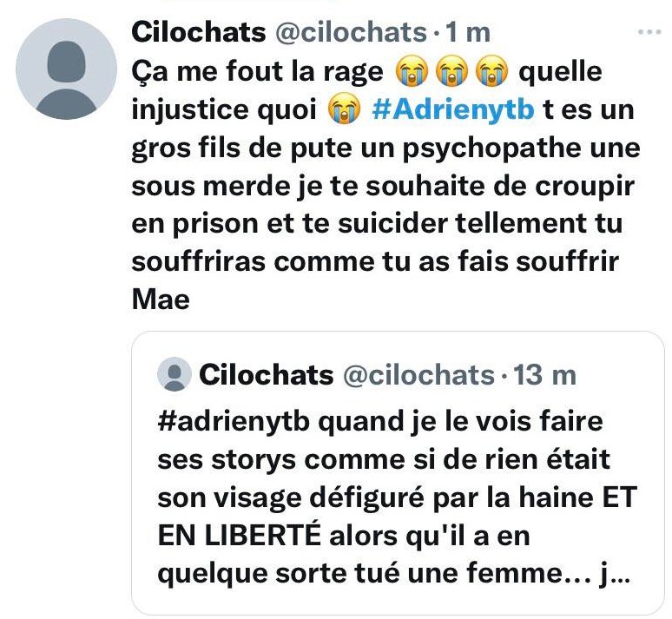The image size is (672, 619).
Task: Click the 'EN LIBERTÉ' line in quoted tweet
Action: (239, 536)
